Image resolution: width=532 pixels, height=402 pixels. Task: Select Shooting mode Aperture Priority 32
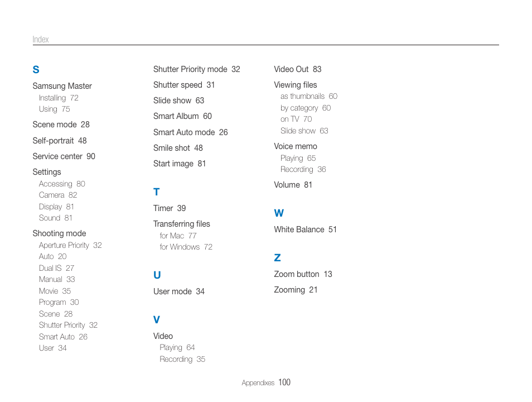point(70,245)
